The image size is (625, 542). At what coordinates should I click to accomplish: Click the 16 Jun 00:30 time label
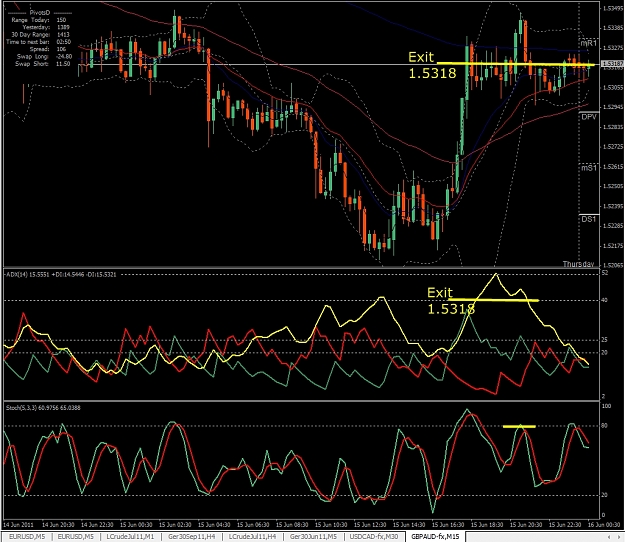pyautogui.click(x=604, y=524)
